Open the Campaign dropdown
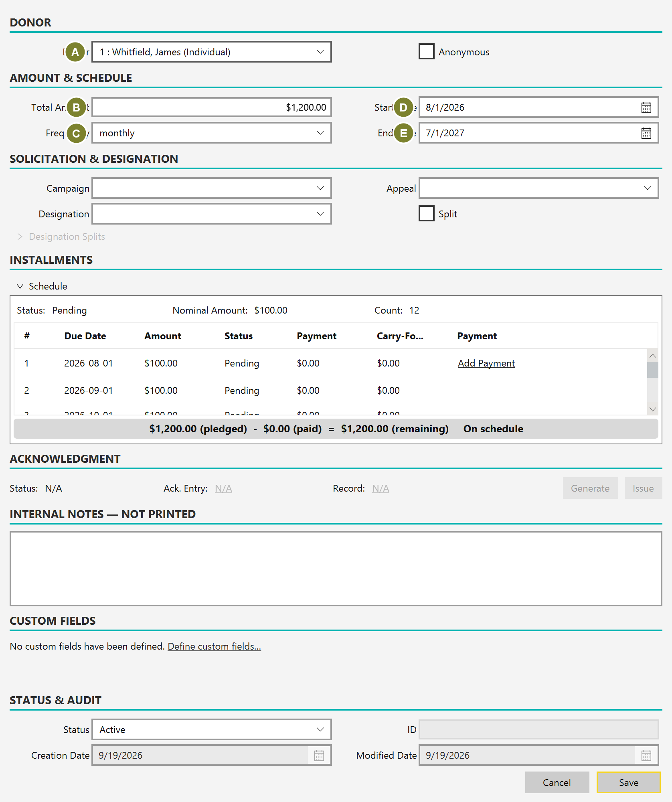Image resolution: width=672 pixels, height=802 pixels. coord(212,188)
